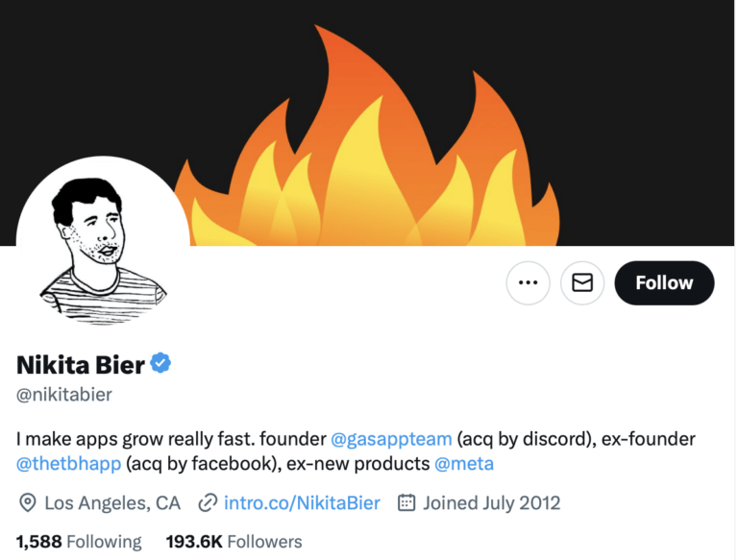Open the three-dot more options menu
The image size is (738, 560).
(x=528, y=283)
